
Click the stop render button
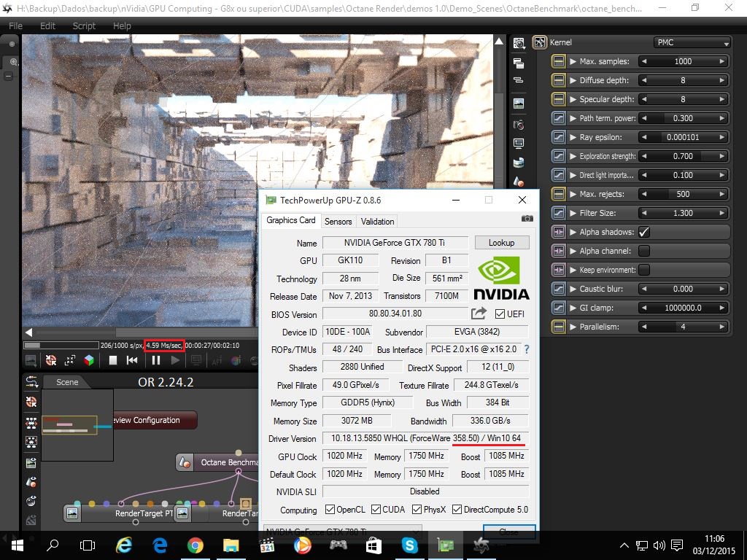click(x=113, y=360)
